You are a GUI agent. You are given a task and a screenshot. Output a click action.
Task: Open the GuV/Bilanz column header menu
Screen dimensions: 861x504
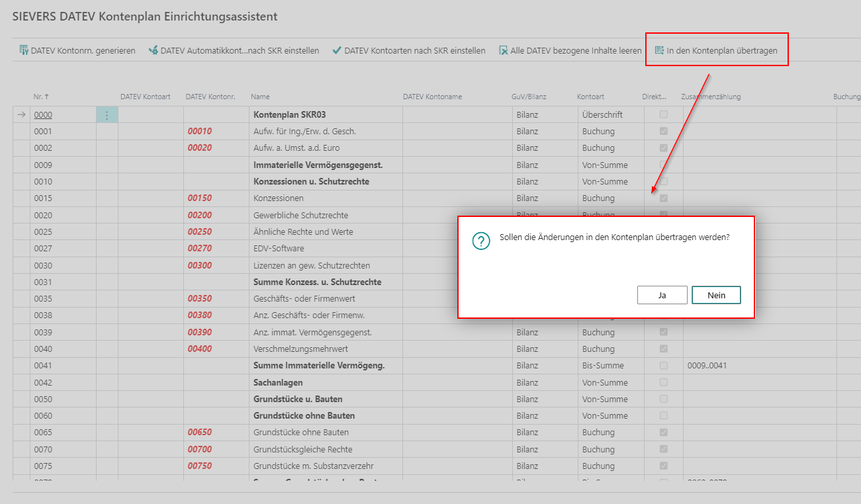(x=527, y=97)
